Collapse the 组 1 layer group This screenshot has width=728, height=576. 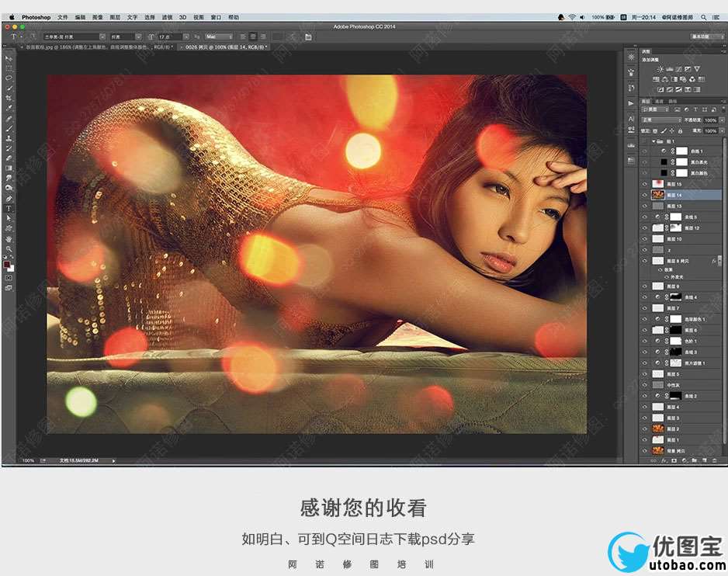652,142
